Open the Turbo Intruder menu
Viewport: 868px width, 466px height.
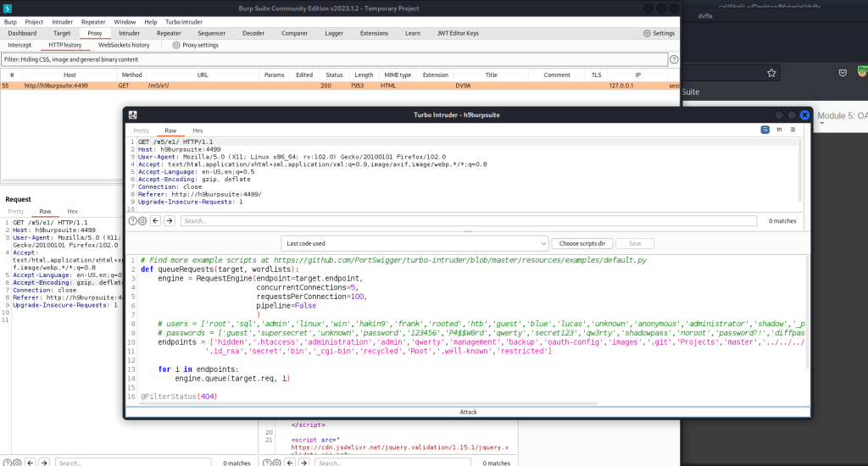point(184,22)
